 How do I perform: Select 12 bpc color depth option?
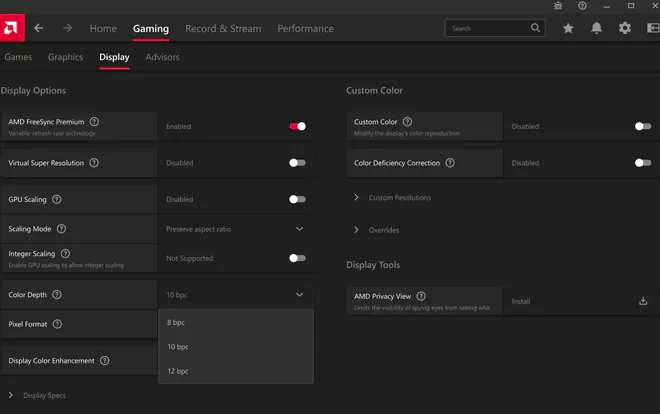236,371
